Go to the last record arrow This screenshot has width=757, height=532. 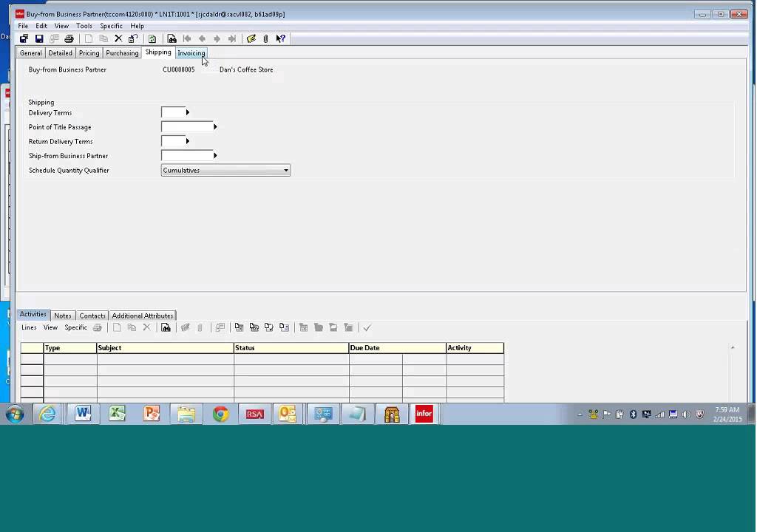(x=232, y=38)
